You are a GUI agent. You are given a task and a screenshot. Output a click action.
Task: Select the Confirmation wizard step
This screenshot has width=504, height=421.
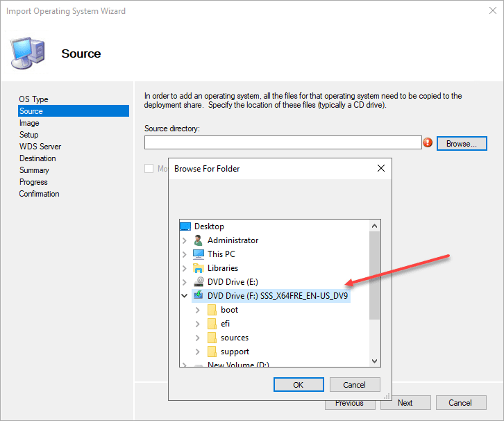[39, 194]
